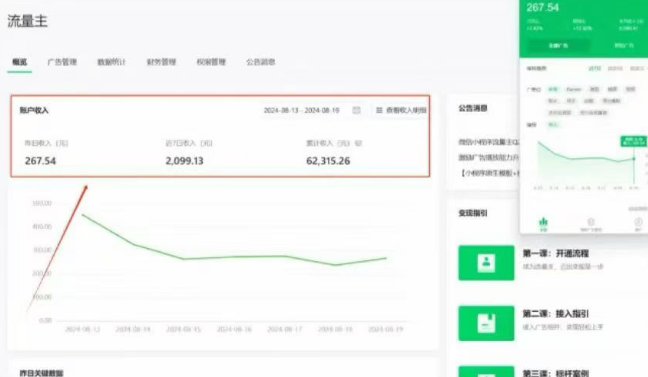
Task: Select the first green ad-slot chip before Banner
Action: pyautogui.click(x=553, y=89)
